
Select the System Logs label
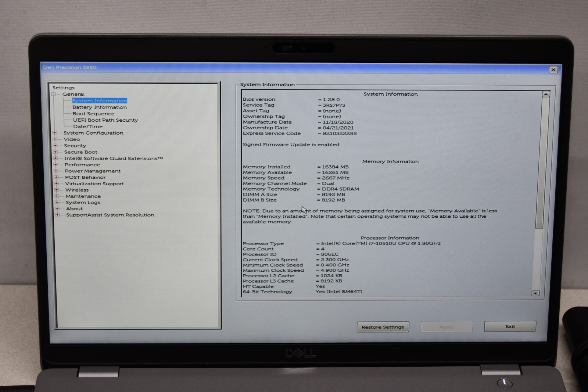click(x=83, y=202)
